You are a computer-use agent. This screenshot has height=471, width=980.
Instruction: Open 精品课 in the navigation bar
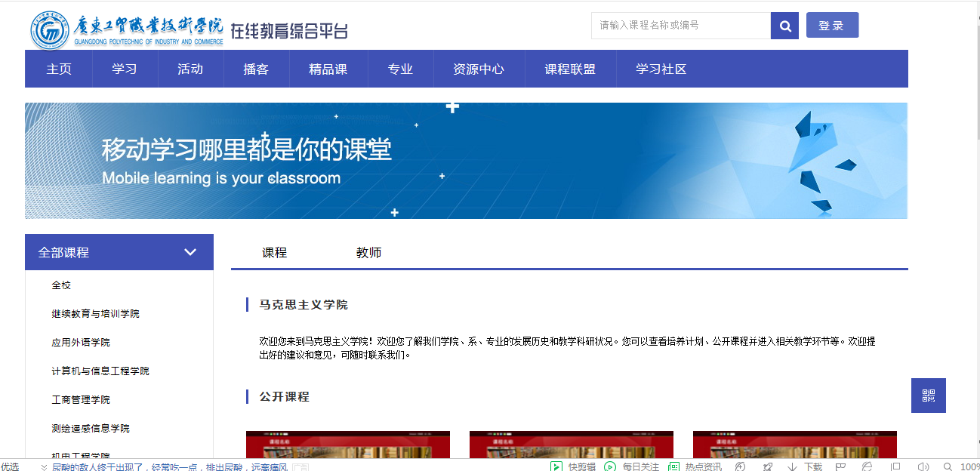[x=328, y=69]
